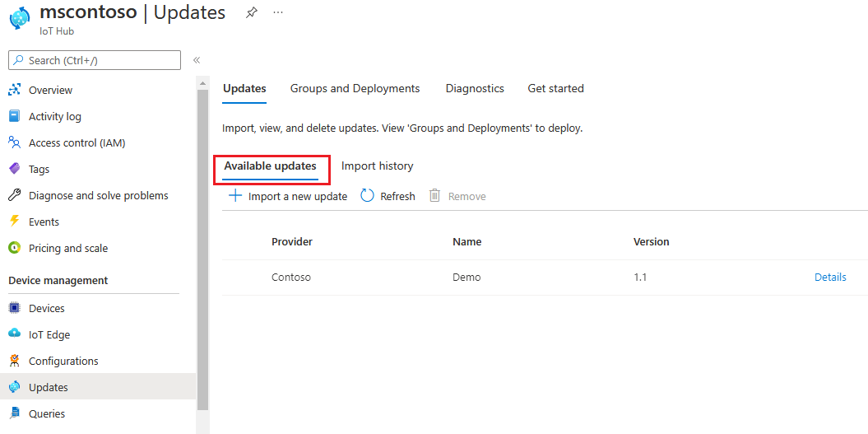Screen dimensions: 868x434
Task: Focus the Search (Ctrl+/) field
Action: point(95,60)
